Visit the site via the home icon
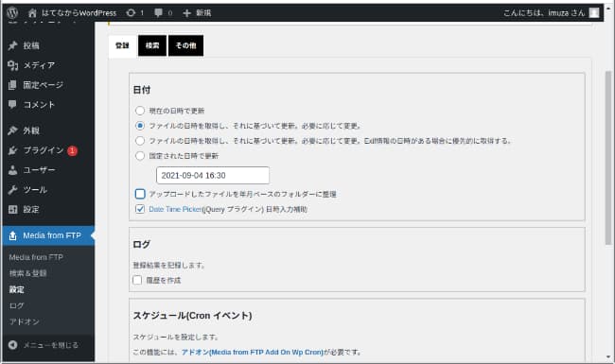 click(x=32, y=13)
